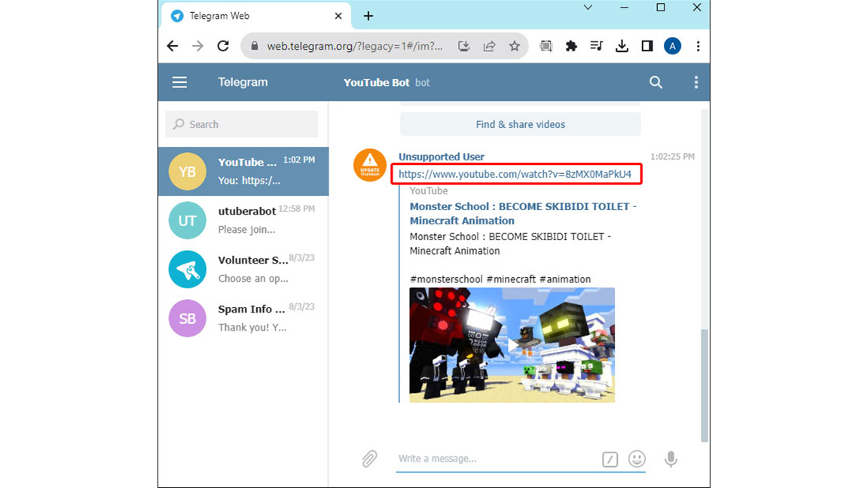Search within the YouTube Bot chat
Viewport: 868px width, 488px height.
pos(656,82)
